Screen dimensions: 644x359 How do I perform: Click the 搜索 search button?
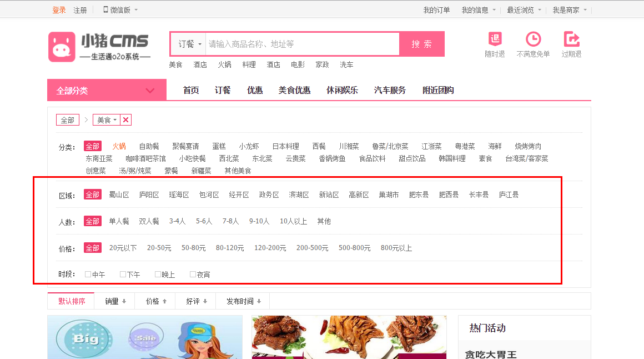[x=422, y=43]
